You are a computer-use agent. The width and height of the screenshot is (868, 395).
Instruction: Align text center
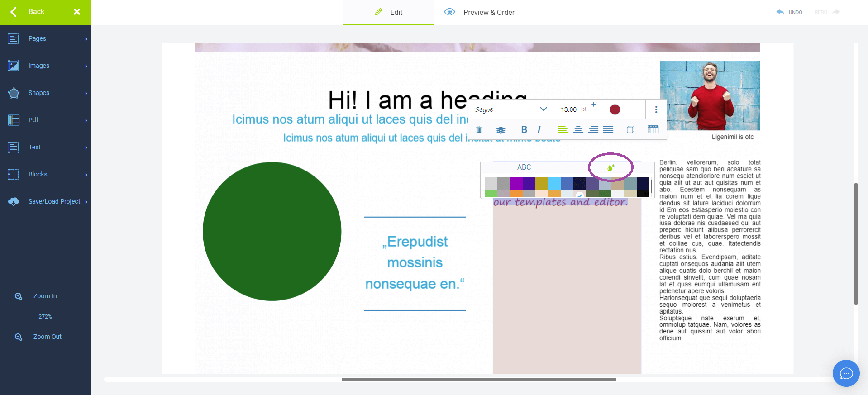point(578,130)
